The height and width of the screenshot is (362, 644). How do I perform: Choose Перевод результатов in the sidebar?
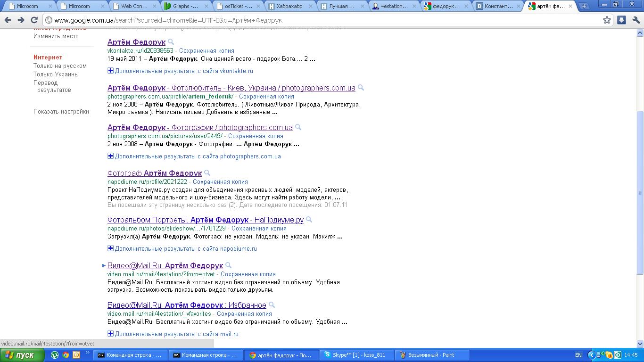click(x=52, y=86)
